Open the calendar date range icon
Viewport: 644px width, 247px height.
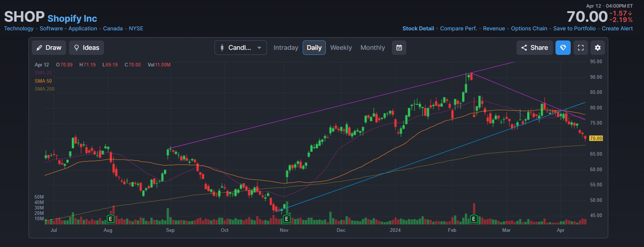coord(399,48)
